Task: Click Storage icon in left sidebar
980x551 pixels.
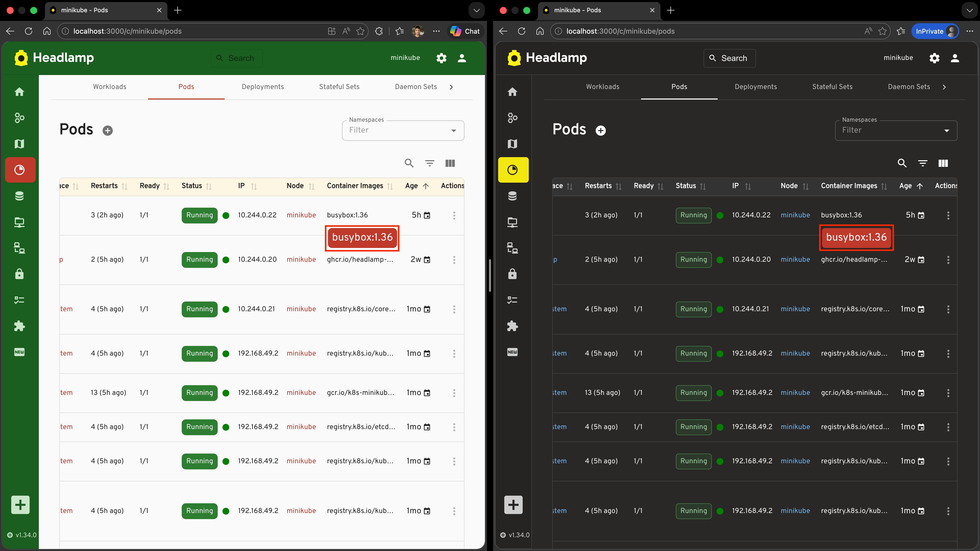Action: [x=19, y=196]
